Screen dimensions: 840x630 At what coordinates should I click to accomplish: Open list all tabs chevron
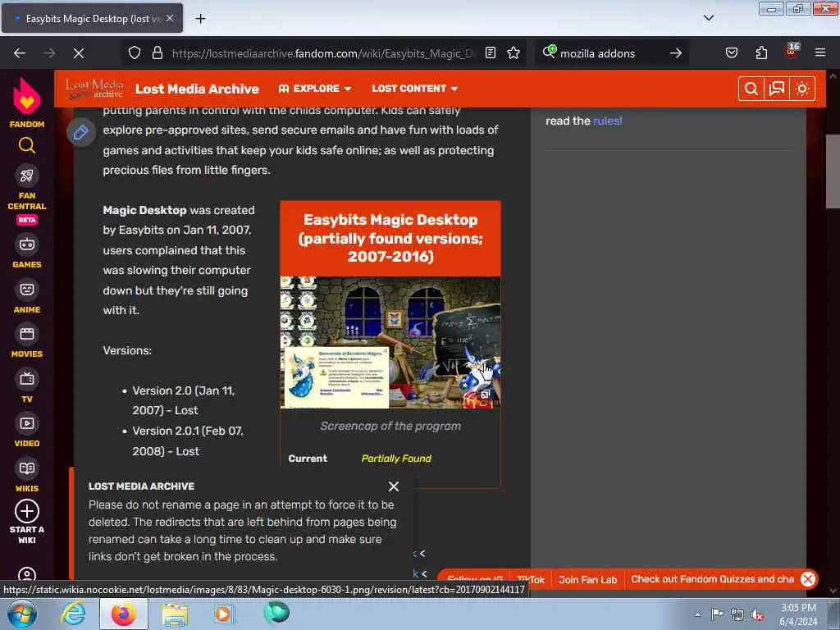coord(709,18)
